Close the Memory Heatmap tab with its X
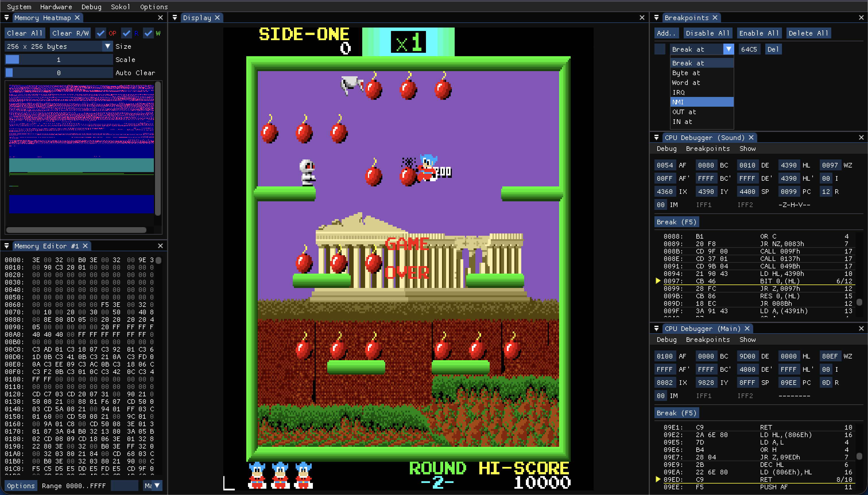The image size is (868, 495). [x=77, y=17]
